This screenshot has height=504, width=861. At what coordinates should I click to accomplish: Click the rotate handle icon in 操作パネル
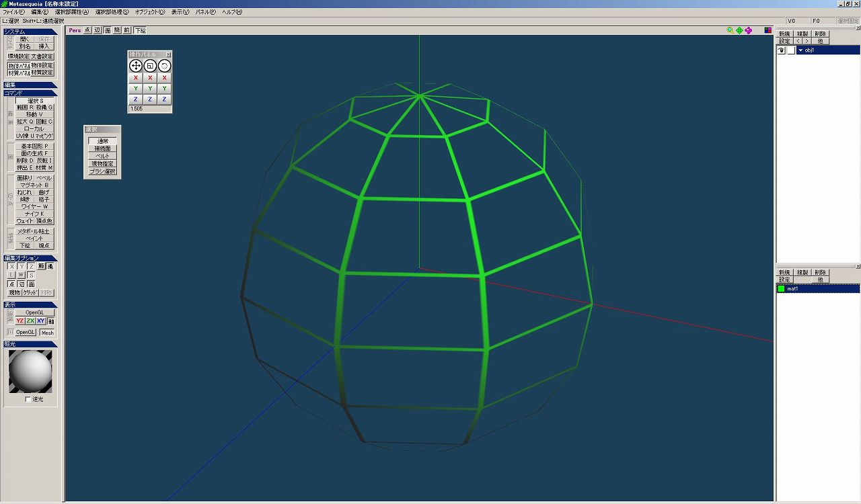point(165,66)
